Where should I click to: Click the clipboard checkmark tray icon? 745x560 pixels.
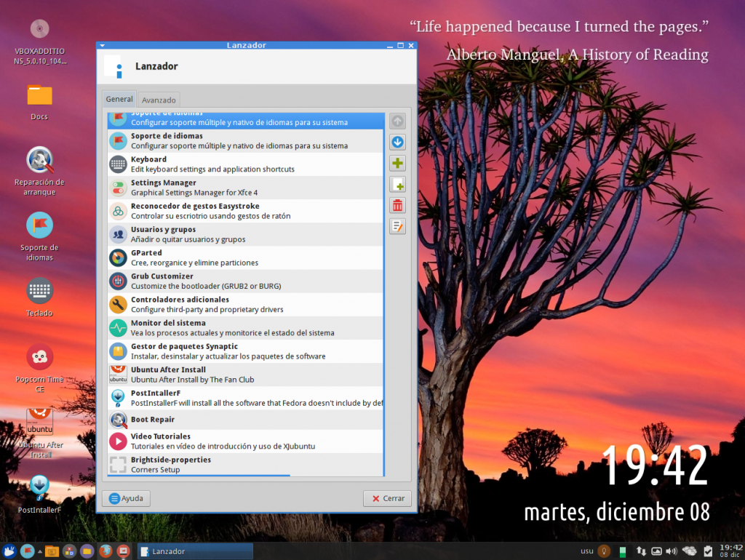click(708, 551)
